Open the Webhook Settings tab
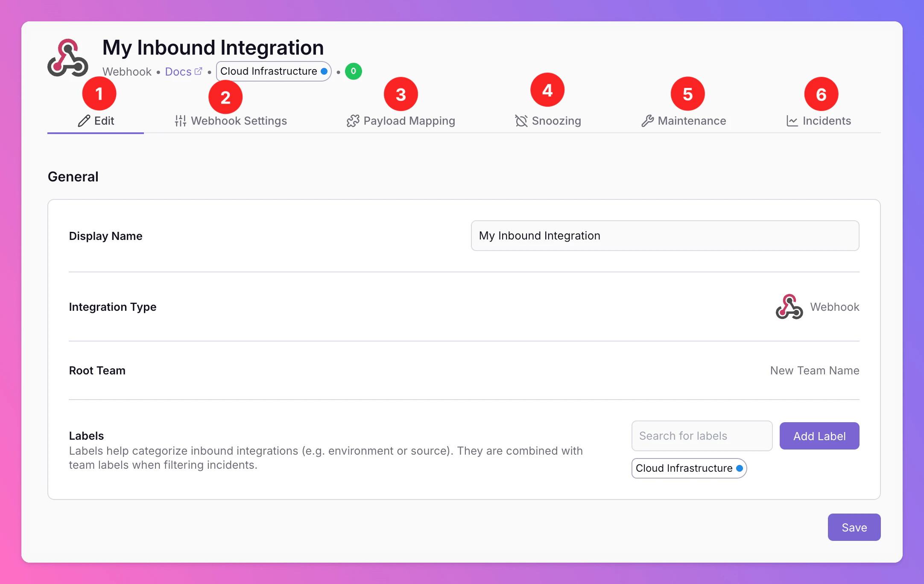This screenshot has height=584, width=924. click(238, 121)
